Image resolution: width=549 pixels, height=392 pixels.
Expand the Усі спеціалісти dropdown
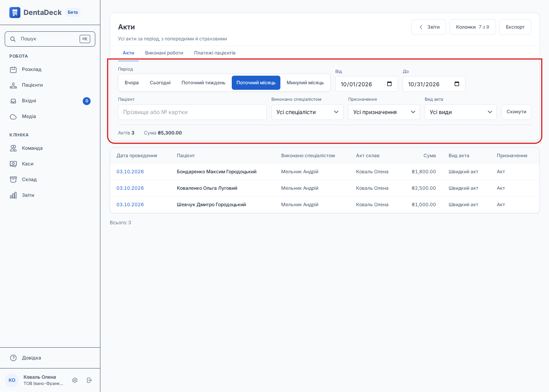307,112
